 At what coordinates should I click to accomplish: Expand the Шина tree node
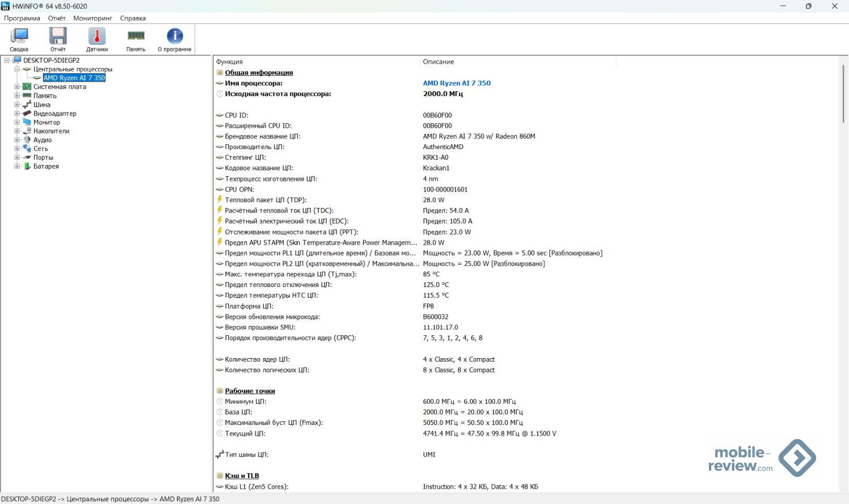[x=17, y=105]
